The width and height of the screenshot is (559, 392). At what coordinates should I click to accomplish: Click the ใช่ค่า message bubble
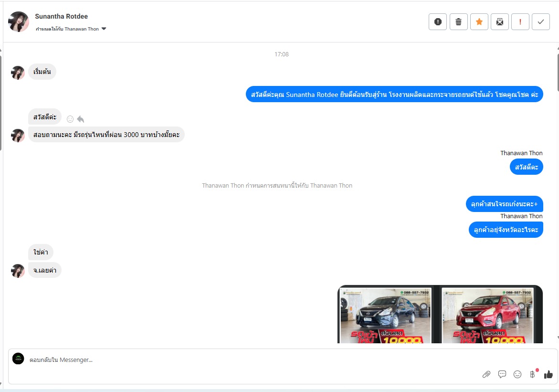click(41, 252)
